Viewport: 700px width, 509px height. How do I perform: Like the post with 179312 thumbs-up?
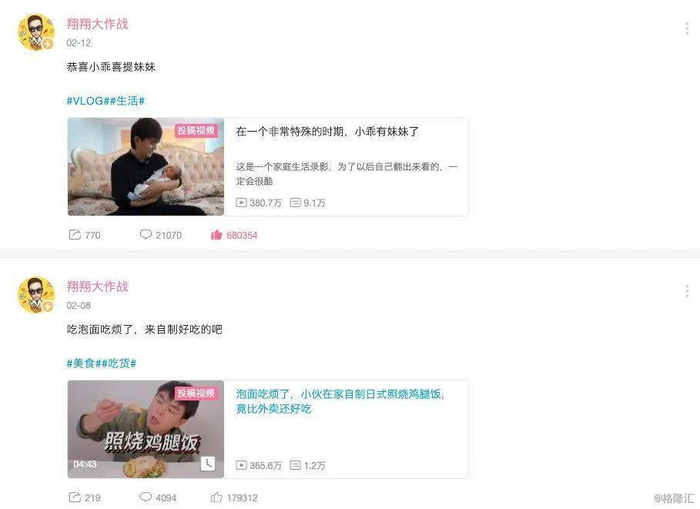(x=217, y=497)
